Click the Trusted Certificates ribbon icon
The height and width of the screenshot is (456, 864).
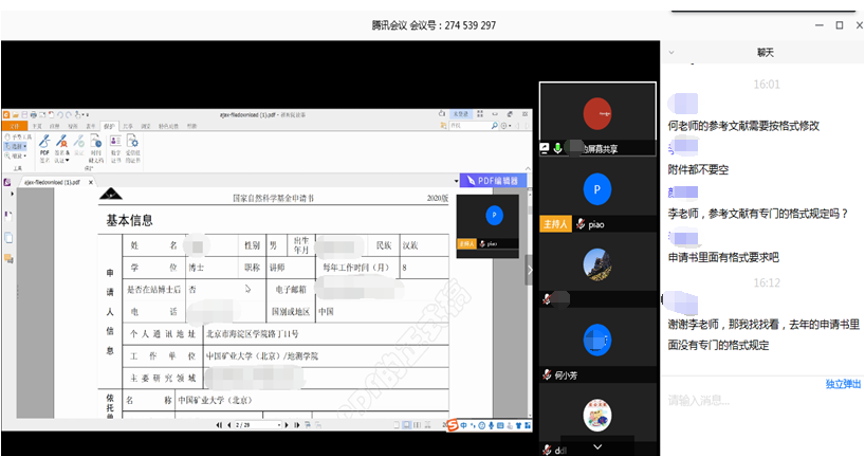pyautogui.click(x=133, y=147)
